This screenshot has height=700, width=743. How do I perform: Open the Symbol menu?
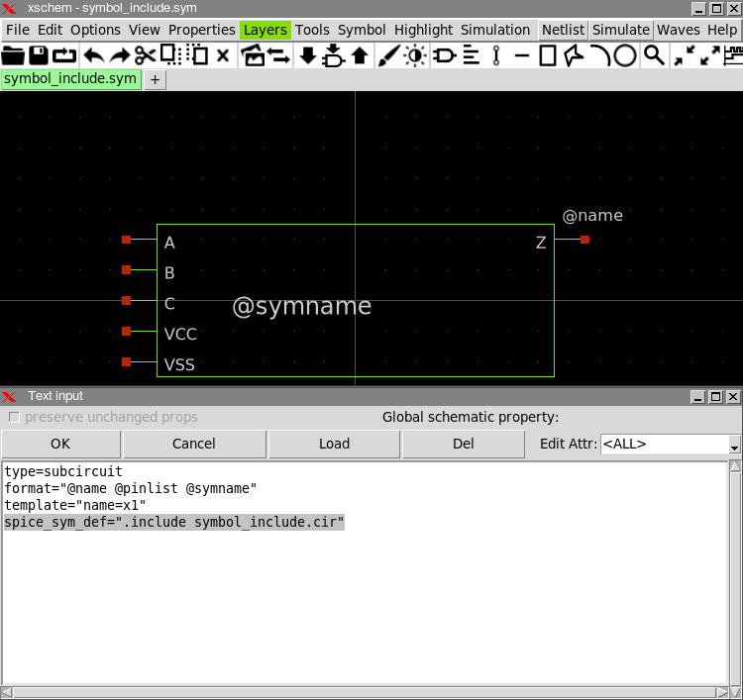(362, 30)
